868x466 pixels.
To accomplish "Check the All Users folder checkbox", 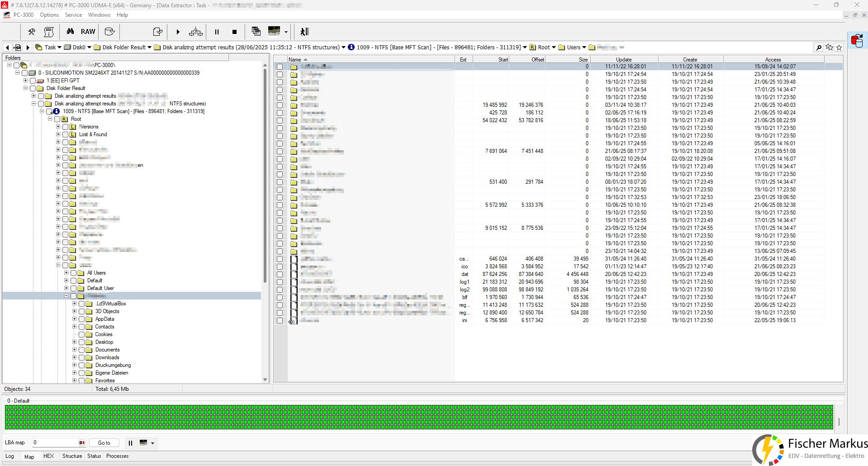I will click(x=73, y=273).
